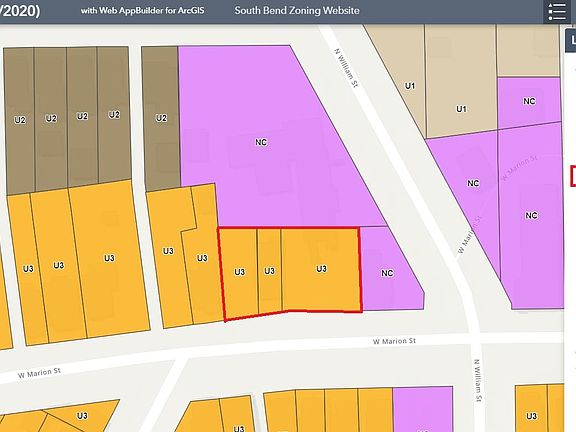Click the Web AppBuilder for ArcGIS subtitle
Screen dimensions: 576x432
tap(143, 10)
